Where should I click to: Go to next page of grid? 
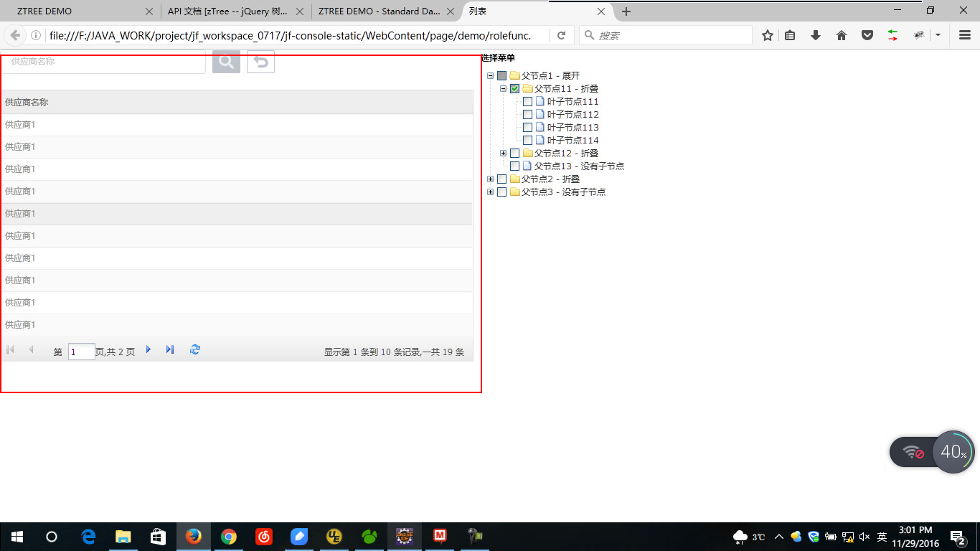[149, 349]
